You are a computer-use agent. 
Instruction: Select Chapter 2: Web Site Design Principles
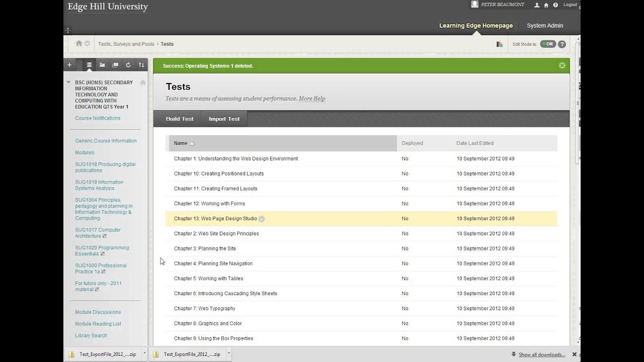(x=216, y=233)
